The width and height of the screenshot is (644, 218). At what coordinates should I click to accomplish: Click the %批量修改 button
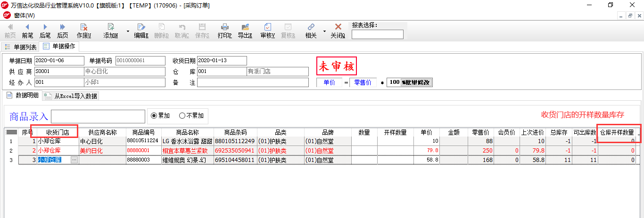[x=416, y=82]
